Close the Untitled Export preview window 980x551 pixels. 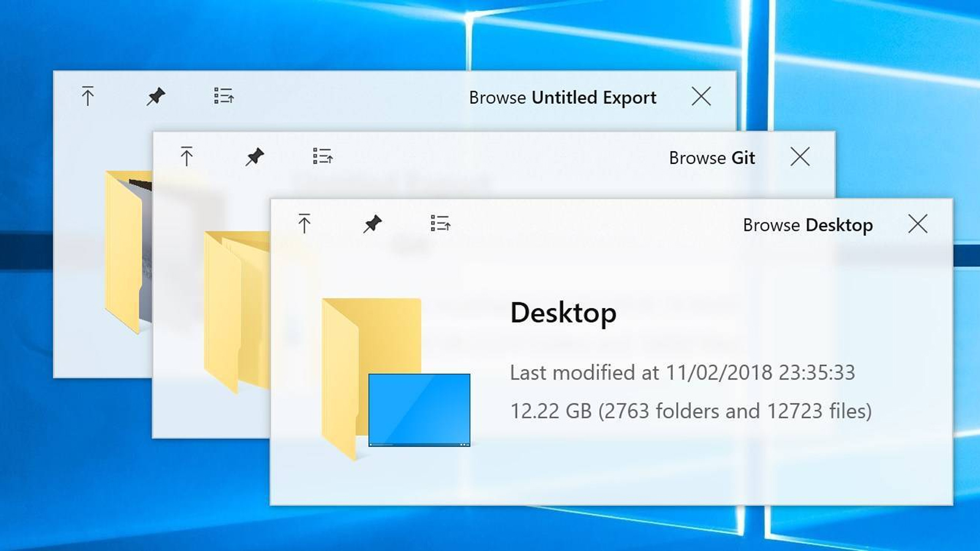701,96
